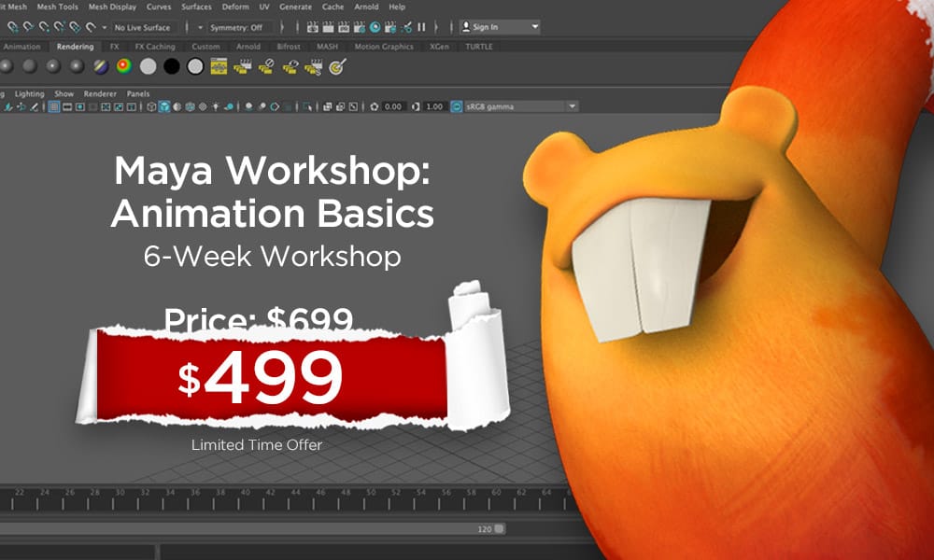
Task: Enable Snap to points icon
Action: pos(44,27)
